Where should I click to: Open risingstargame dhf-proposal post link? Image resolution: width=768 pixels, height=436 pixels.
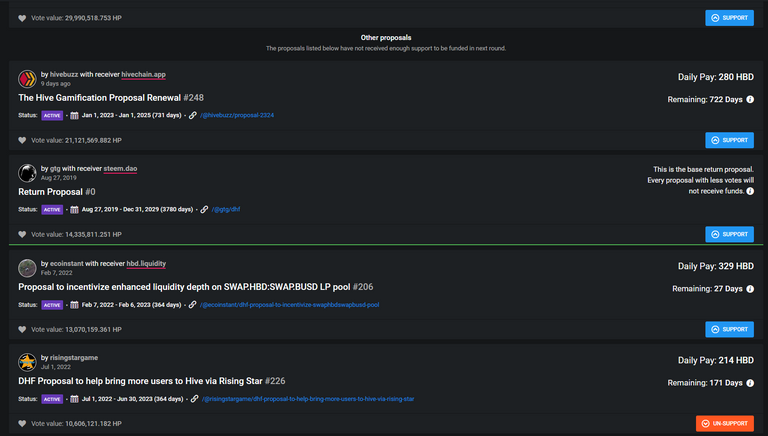pyautogui.click(x=308, y=399)
